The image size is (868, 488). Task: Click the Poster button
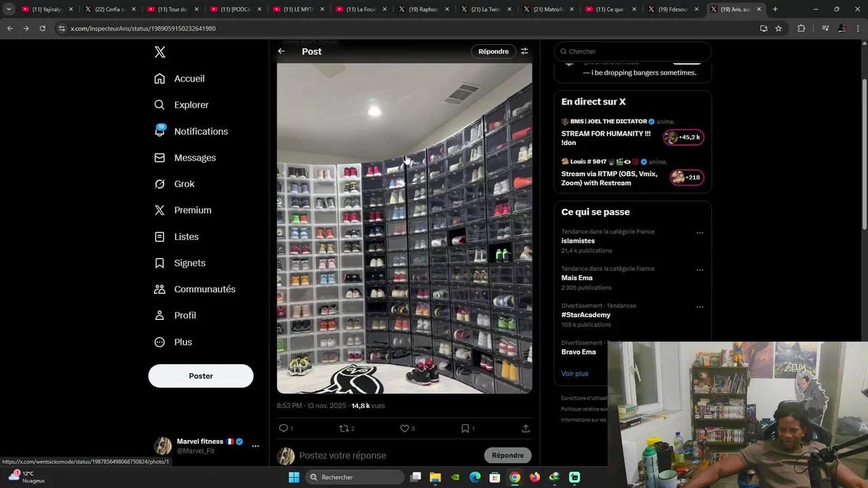pos(201,376)
